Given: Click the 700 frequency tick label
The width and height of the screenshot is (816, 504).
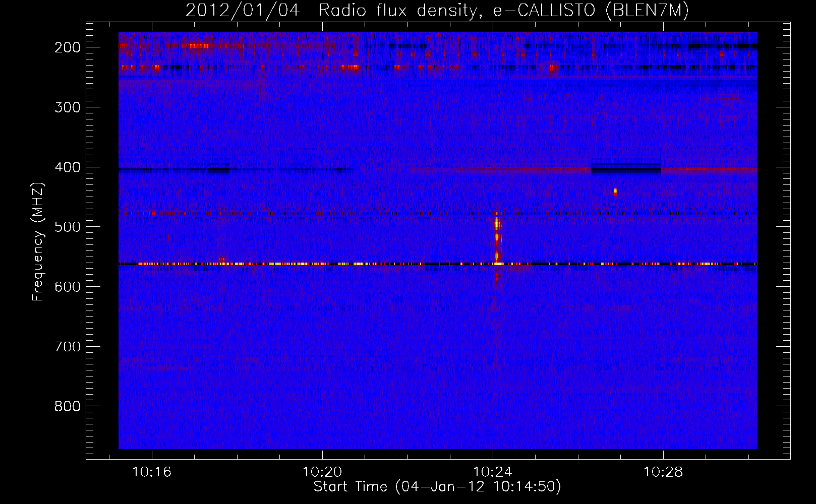Looking at the screenshot, I should click(x=68, y=347).
